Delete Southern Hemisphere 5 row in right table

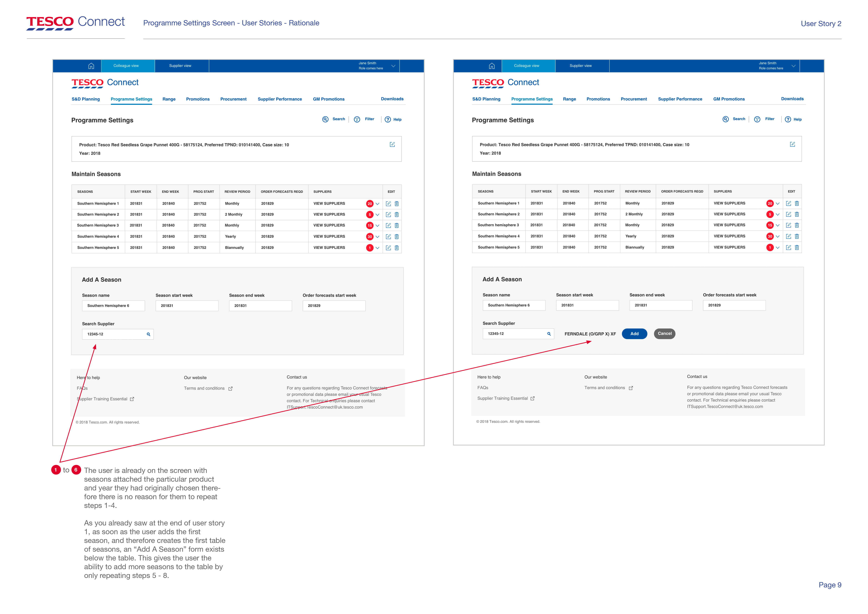pos(797,247)
